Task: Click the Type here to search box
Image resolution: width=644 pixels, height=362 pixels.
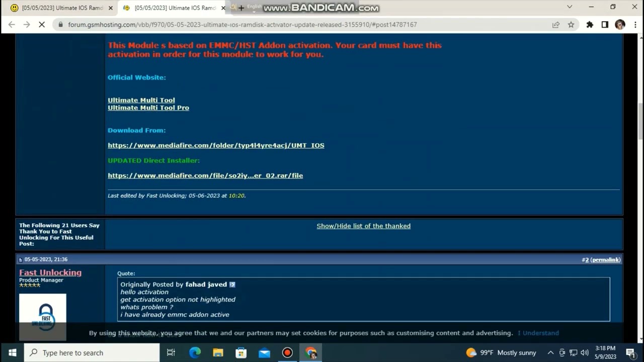Action: click(x=92, y=352)
